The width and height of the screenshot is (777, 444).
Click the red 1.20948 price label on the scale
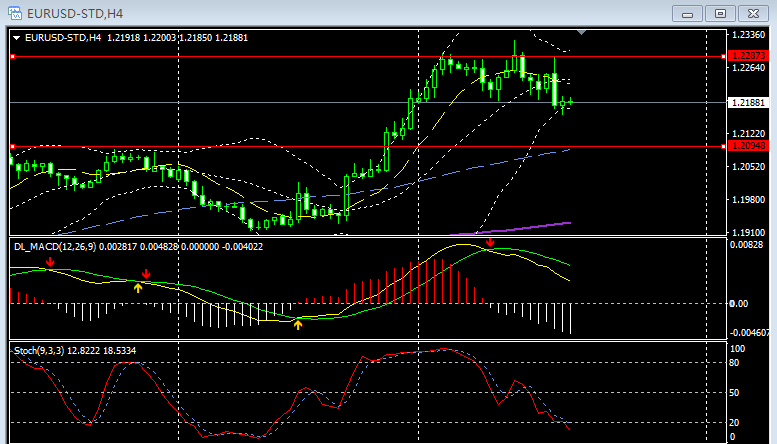point(748,146)
